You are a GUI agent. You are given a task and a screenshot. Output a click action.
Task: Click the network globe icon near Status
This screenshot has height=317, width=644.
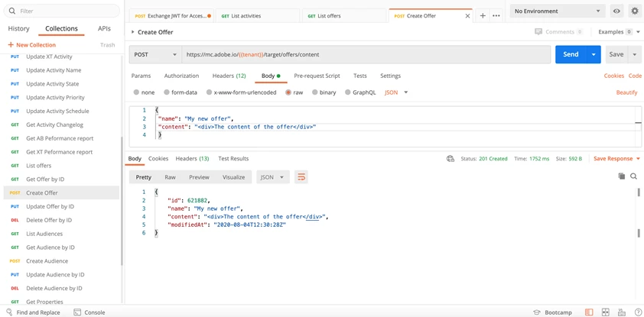[450, 159]
